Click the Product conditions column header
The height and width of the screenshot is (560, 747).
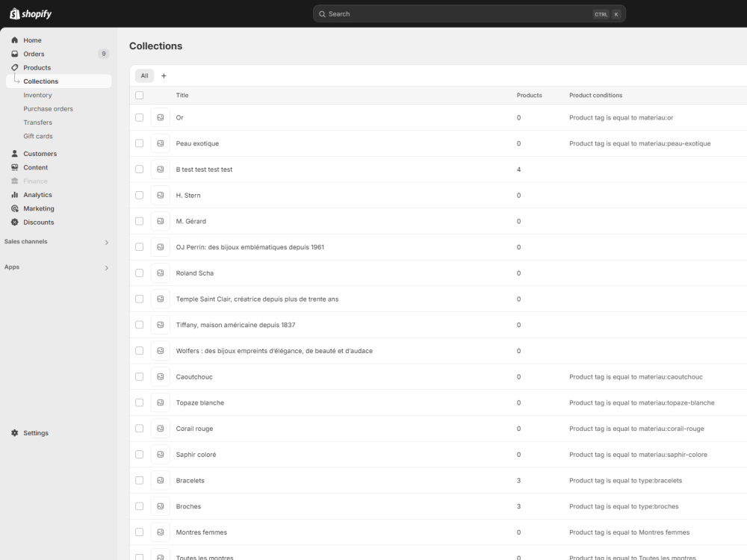(595, 96)
